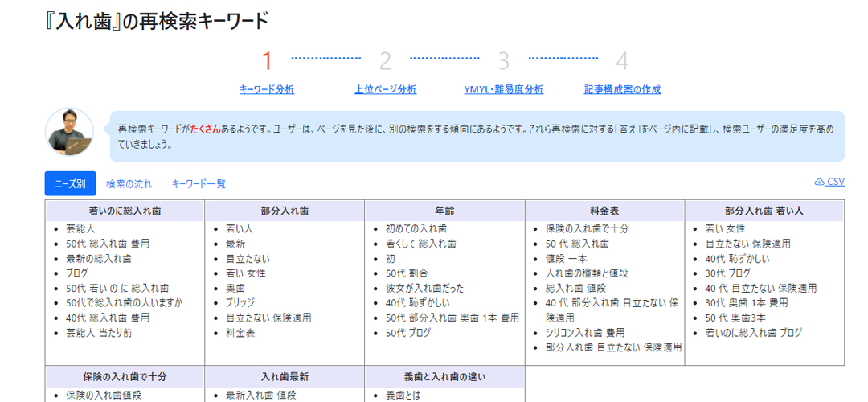Screen dimensions: 868x402
Task: Switch to the キーワード一覧 tab
Action: coord(199,183)
